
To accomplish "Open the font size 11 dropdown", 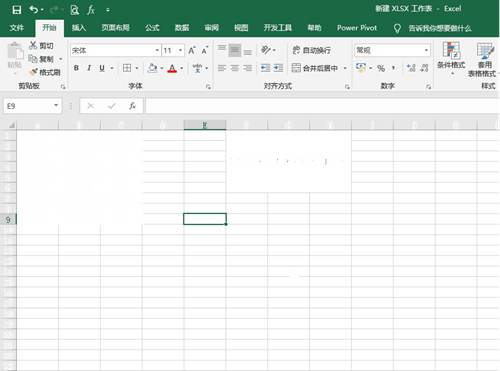I will (x=180, y=50).
